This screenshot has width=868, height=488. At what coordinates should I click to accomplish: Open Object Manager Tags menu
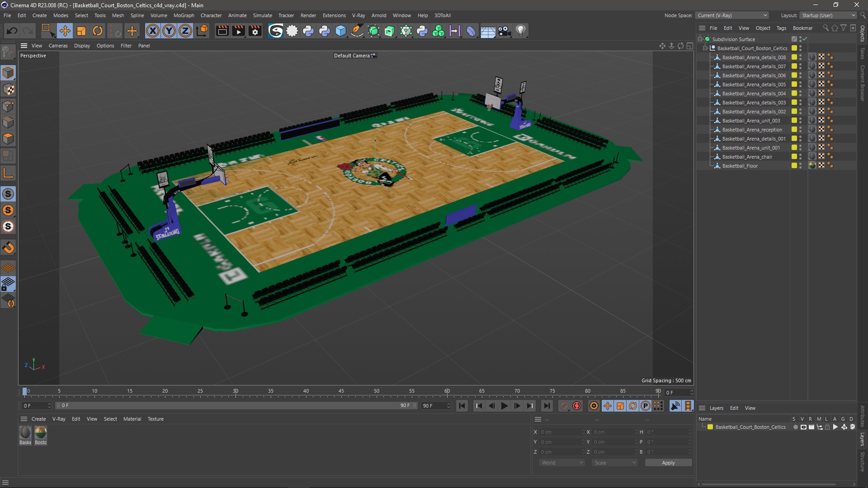[781, 28]
